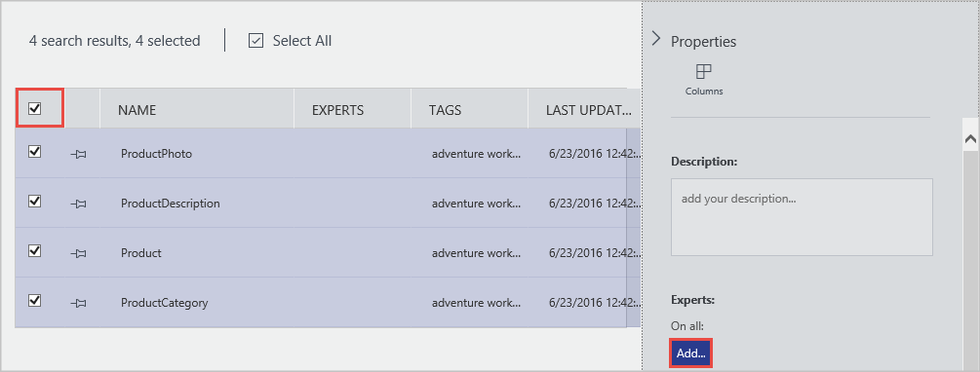Pin the ProductPhoto asset

[78, 154]
